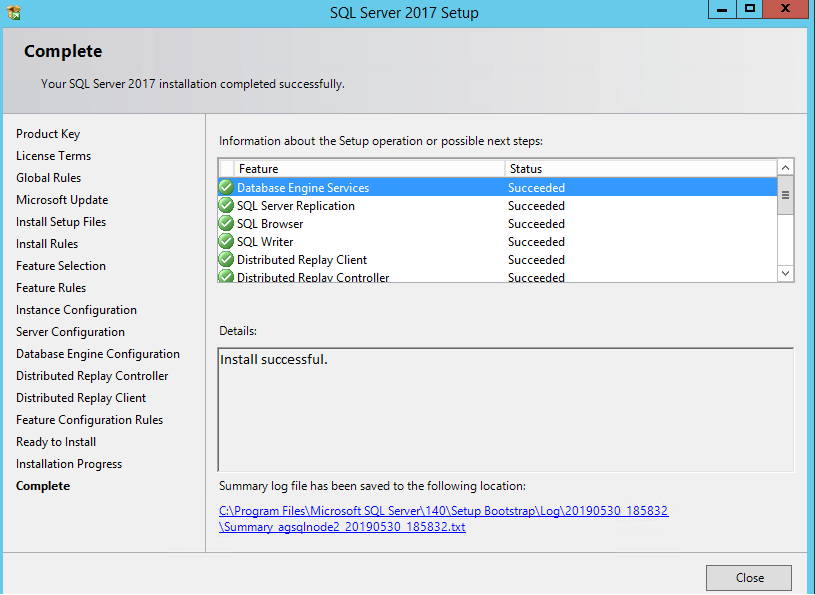Viewport: 815px width, 595px height.
Task: Maximize the SQL Server 2017 Setup window
Action: click(749, 9)
